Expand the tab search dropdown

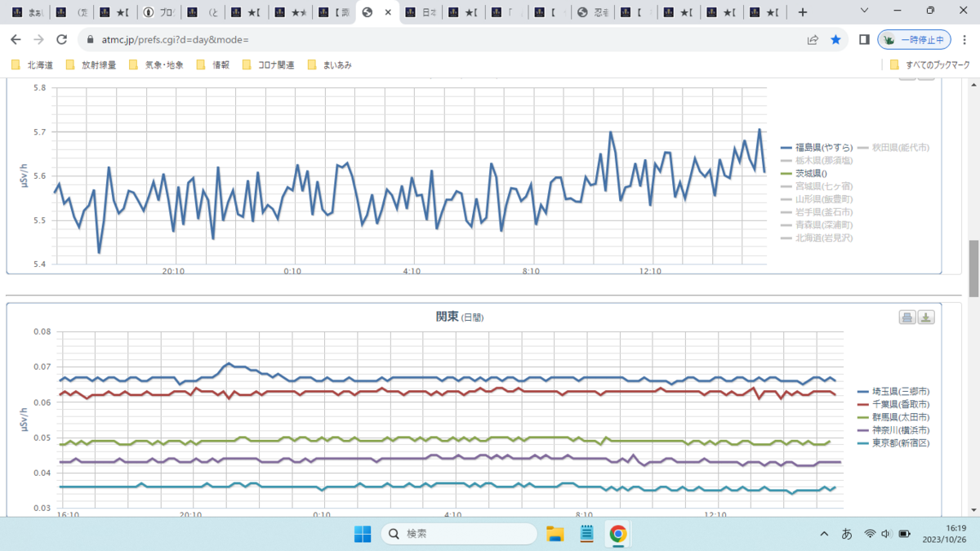[x=866, y=11]
